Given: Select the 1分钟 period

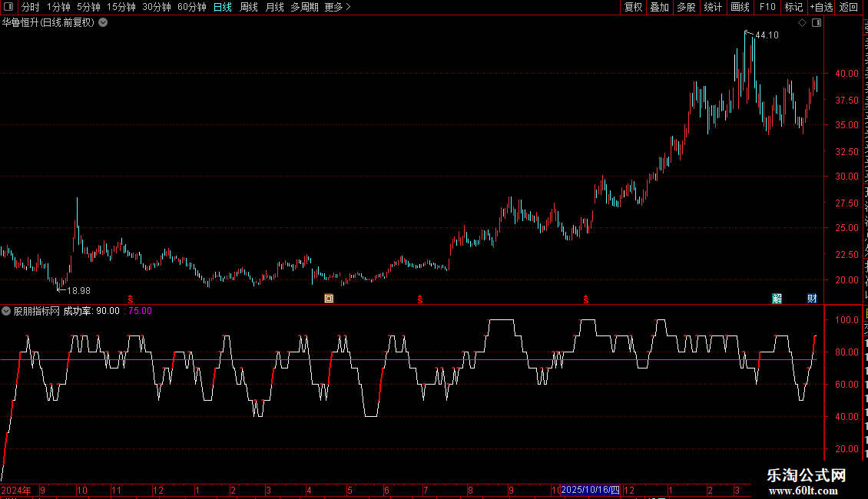Looking at the screenshot, I should [58, 7].
